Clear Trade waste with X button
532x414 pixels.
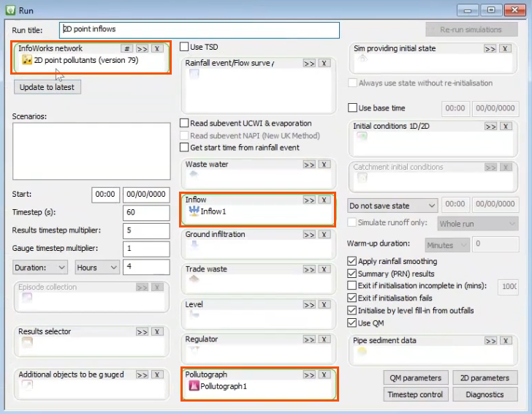coord(324,269)
